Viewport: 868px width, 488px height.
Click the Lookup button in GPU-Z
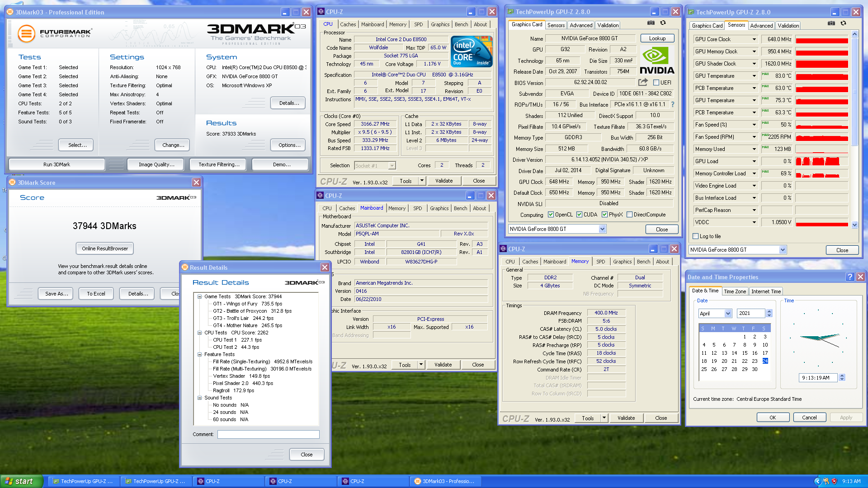click(x=657, y=38)
